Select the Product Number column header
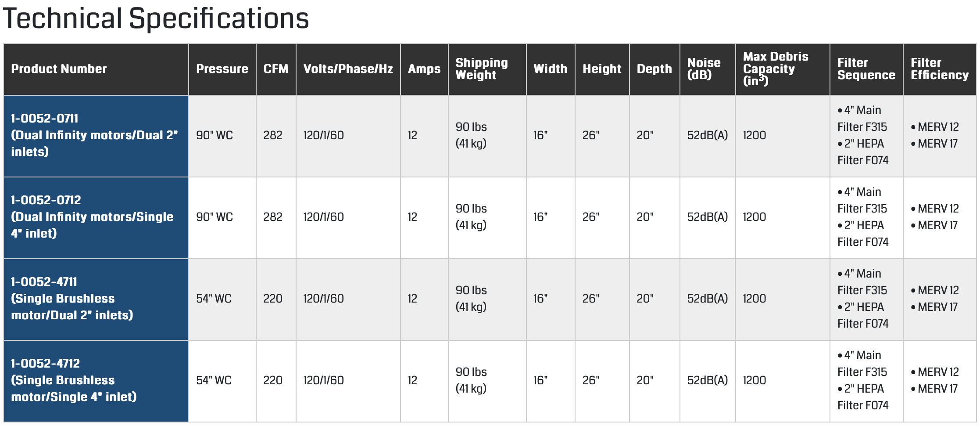The height and width of the screenshot is (426, 980). pos(59,69)
